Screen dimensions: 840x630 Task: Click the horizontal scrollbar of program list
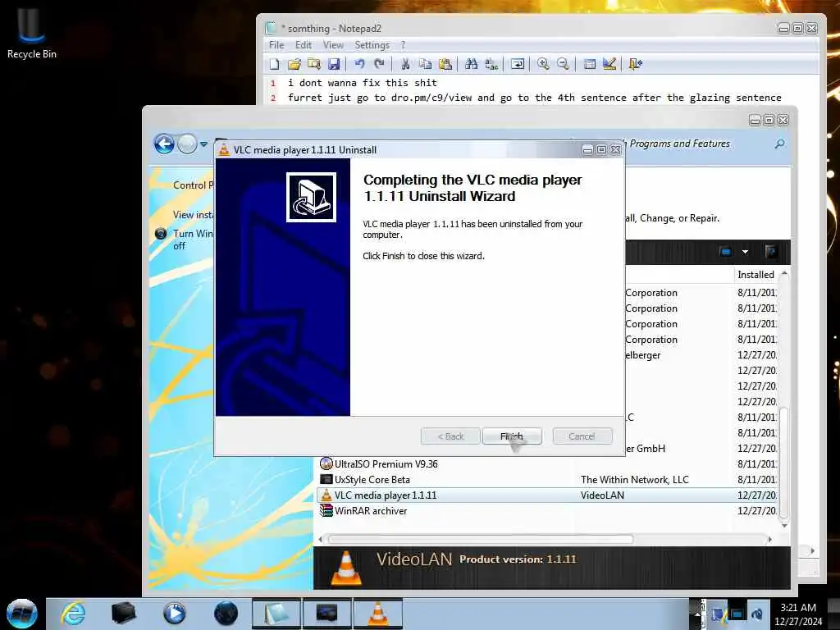click(480, 539)
